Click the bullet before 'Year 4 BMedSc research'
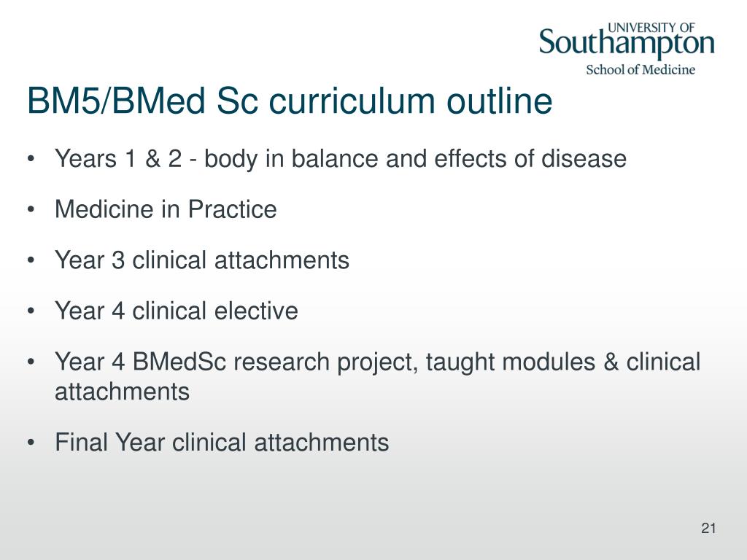Screen dimensions: 747x560 point(31,362)
